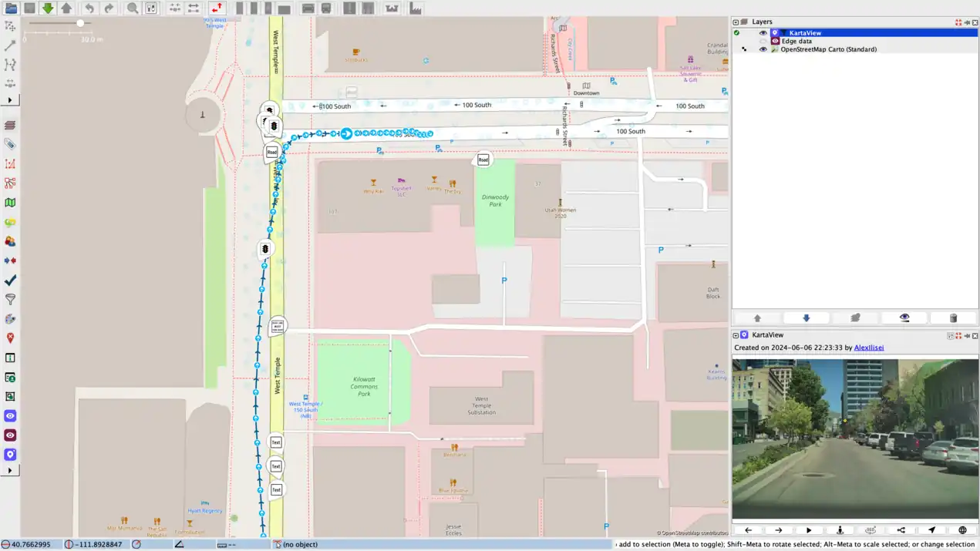
Task: Select the Draw nodes tool
Action: click(x=10, y=45)
